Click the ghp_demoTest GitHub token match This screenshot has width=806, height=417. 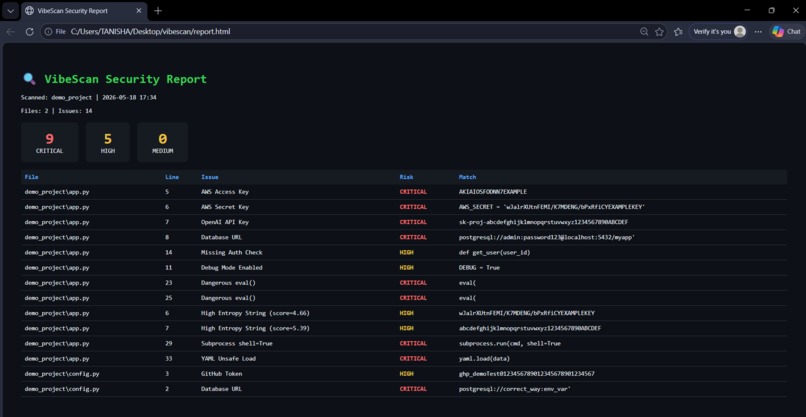tap(526, 374)
